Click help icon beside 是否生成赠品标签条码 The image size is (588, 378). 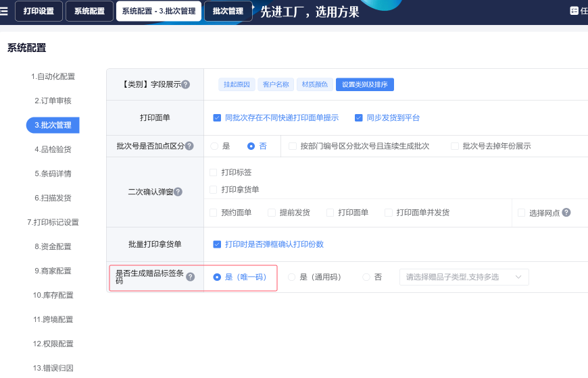pyautogui.click(x=191, y=277)
